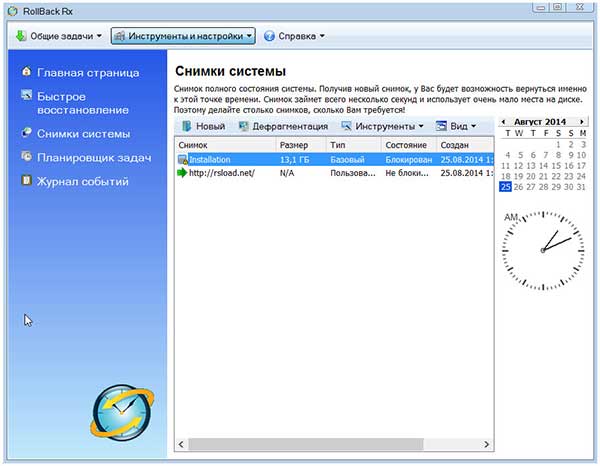Click the 13,1 ГБ size cell
Image resolution: width=600 pixels, height=466 pixels.
(x=294, y=160)
